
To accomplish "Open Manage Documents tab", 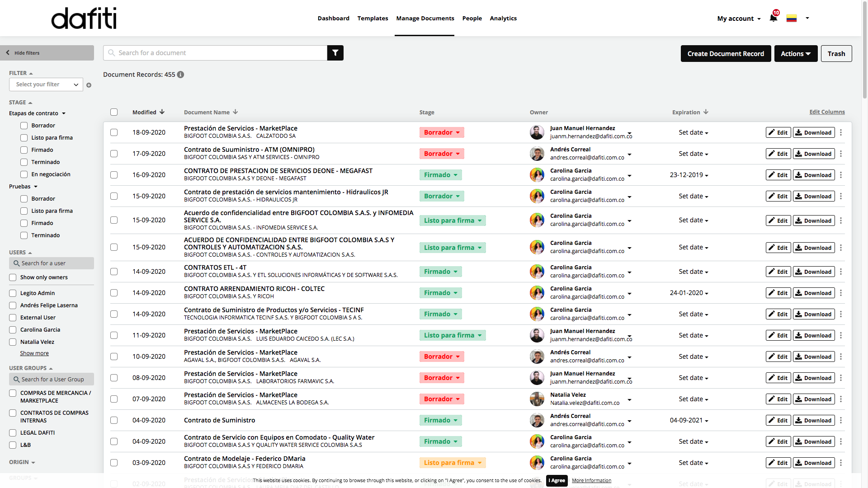I will coord(425,18).
